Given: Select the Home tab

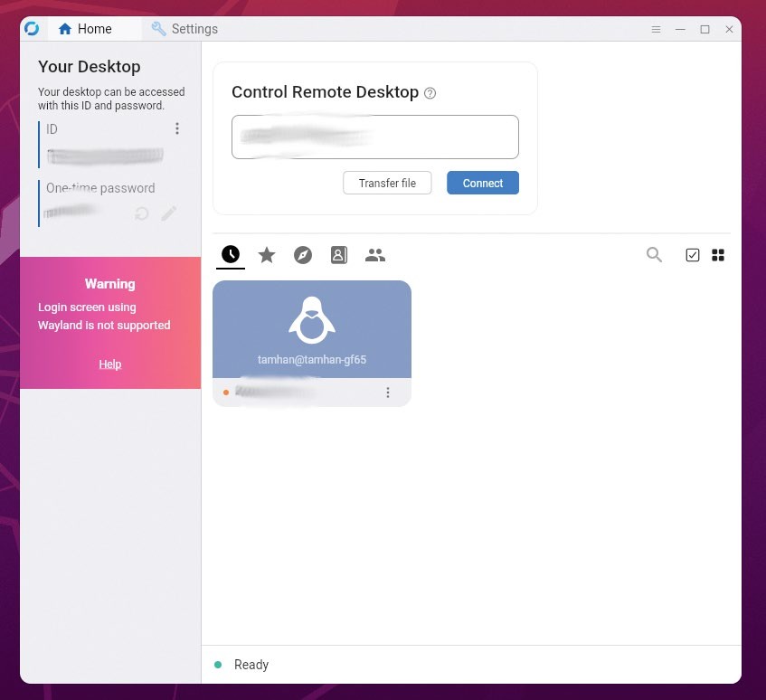Looking at the screenshot, I should (x=85, y=29).
